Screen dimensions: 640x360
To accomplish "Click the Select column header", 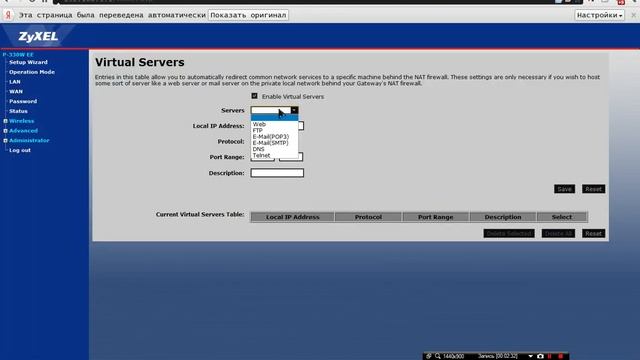I will (x=562, y=217).
